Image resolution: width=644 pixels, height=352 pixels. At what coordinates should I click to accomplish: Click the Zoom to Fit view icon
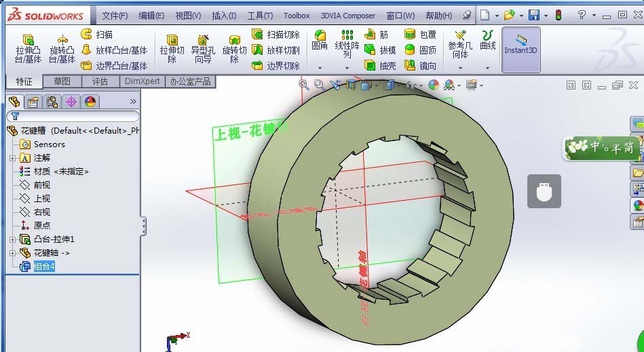click(x=303, y=85)
